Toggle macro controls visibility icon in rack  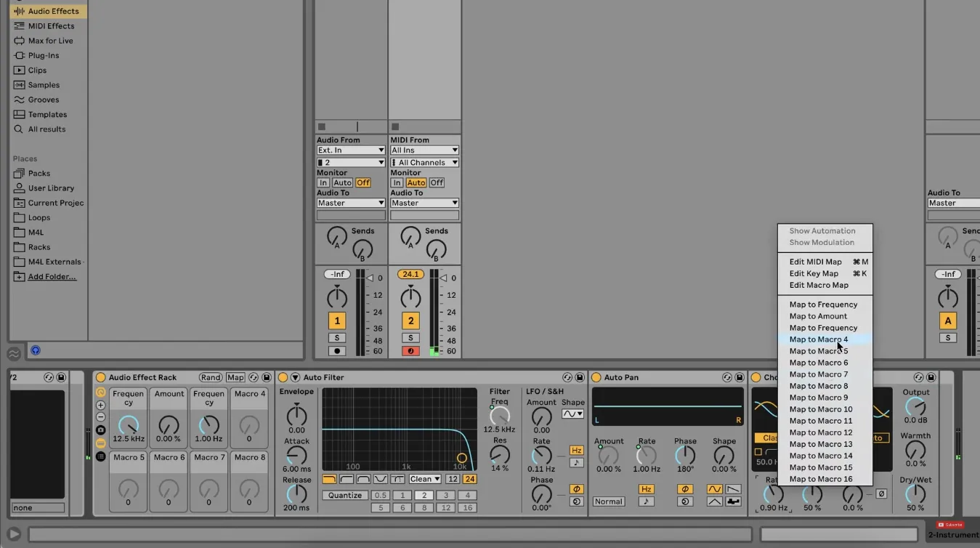click(x=100, y=392)
